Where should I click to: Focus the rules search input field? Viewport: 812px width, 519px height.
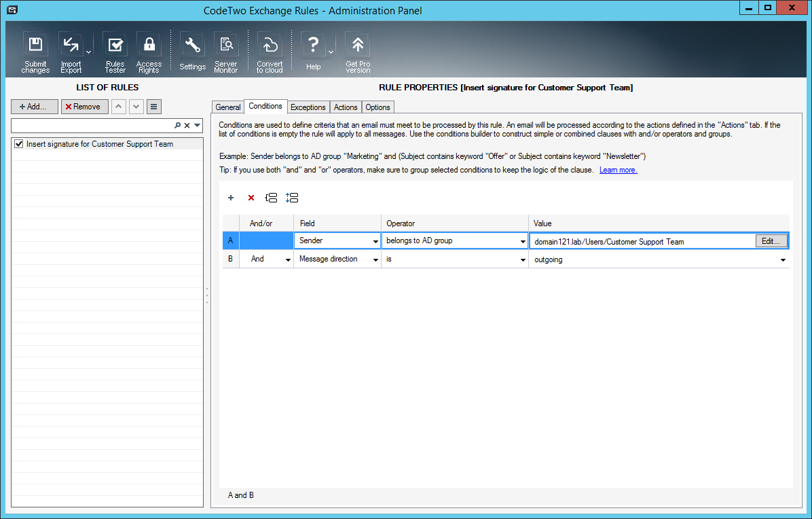click(x=93, y=126)
